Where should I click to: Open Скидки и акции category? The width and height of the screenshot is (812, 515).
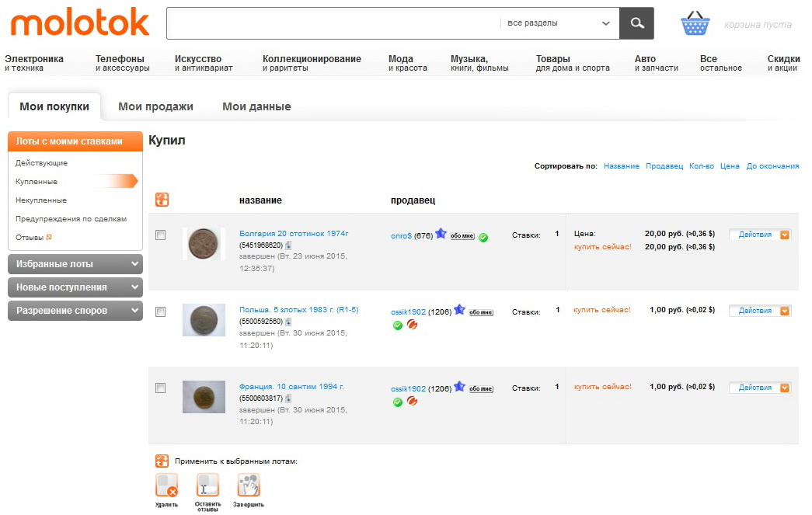tap(783, 63)
